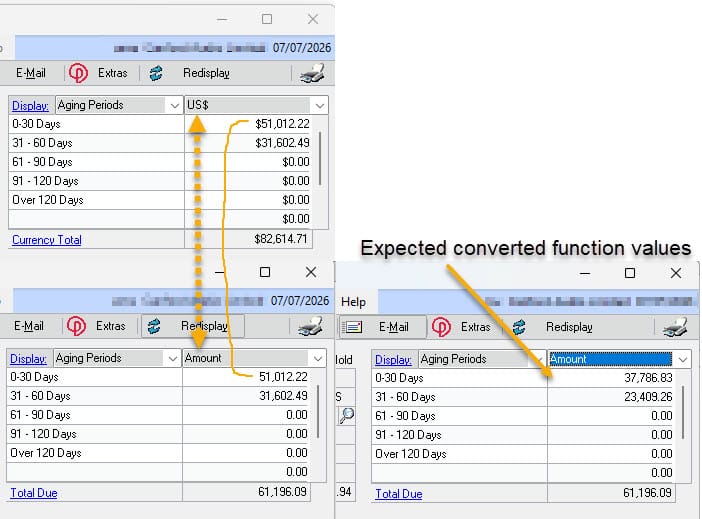Close the bottom-left window

[311, 272]
